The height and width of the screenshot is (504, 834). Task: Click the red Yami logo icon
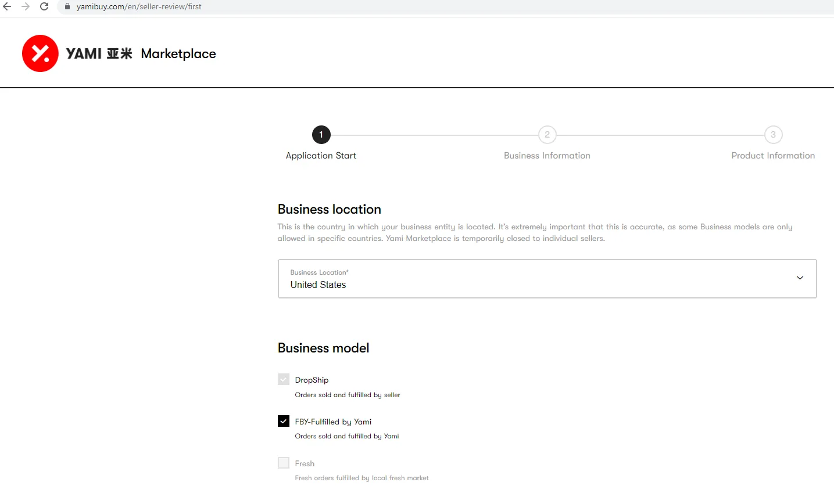40,53
